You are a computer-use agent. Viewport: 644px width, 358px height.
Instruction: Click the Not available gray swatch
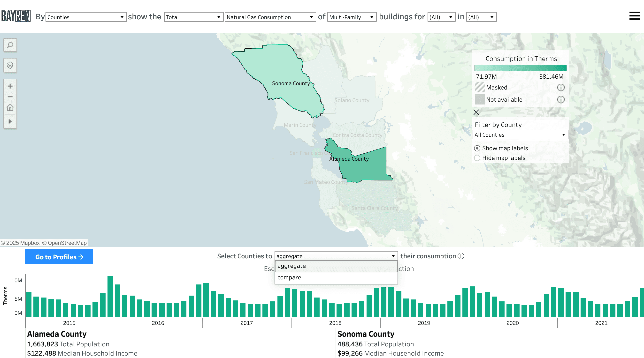click(x=480, y=99)
